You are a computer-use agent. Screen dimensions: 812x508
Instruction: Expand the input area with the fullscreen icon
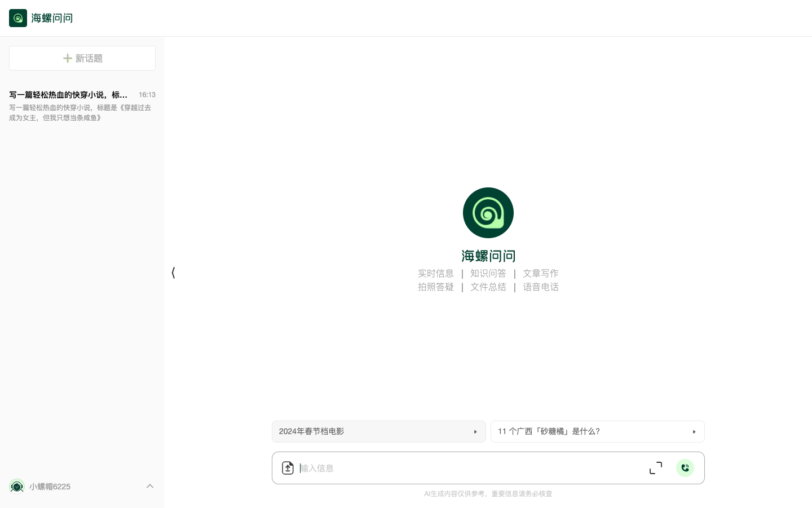655,468
